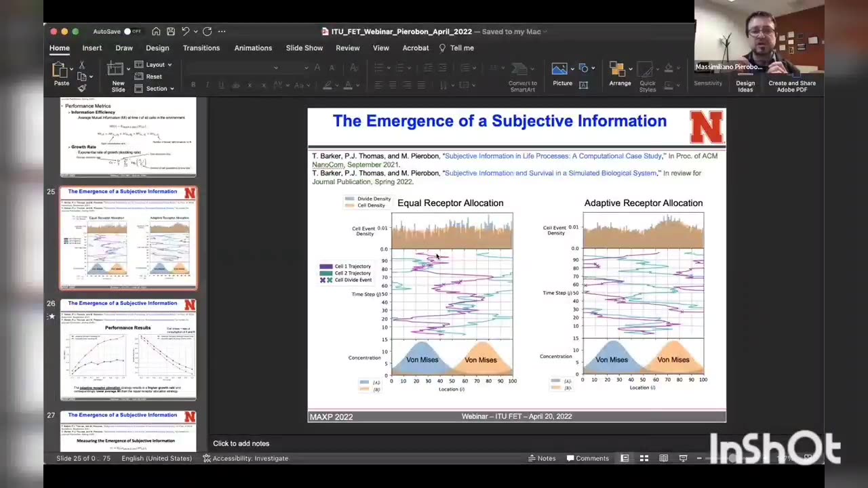This screenshot has width=868, height=488.
Task: Click the Save floppy disk icon
Action: click(x=171, y=31)
